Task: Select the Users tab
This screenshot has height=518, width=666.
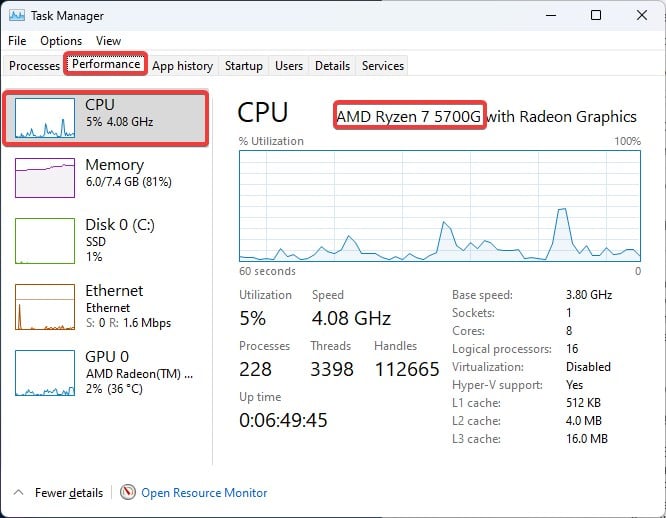Action: pyautogui.click(x=289, y=66)
